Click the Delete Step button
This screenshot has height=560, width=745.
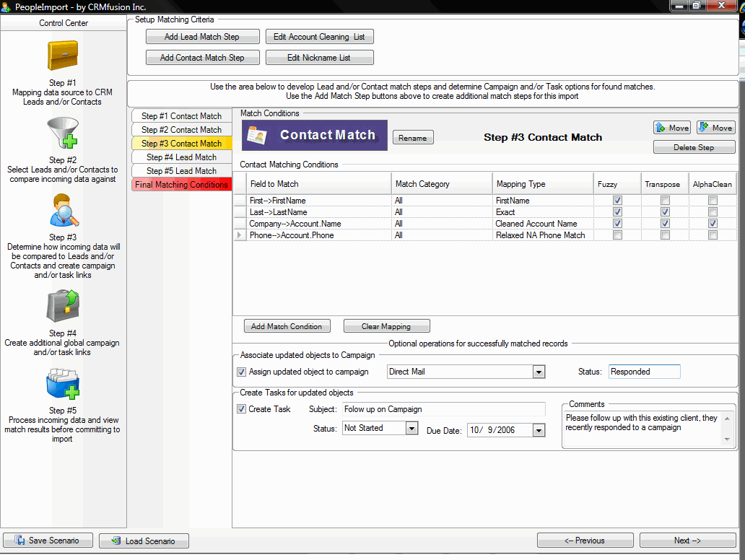[x=694, y=147]
